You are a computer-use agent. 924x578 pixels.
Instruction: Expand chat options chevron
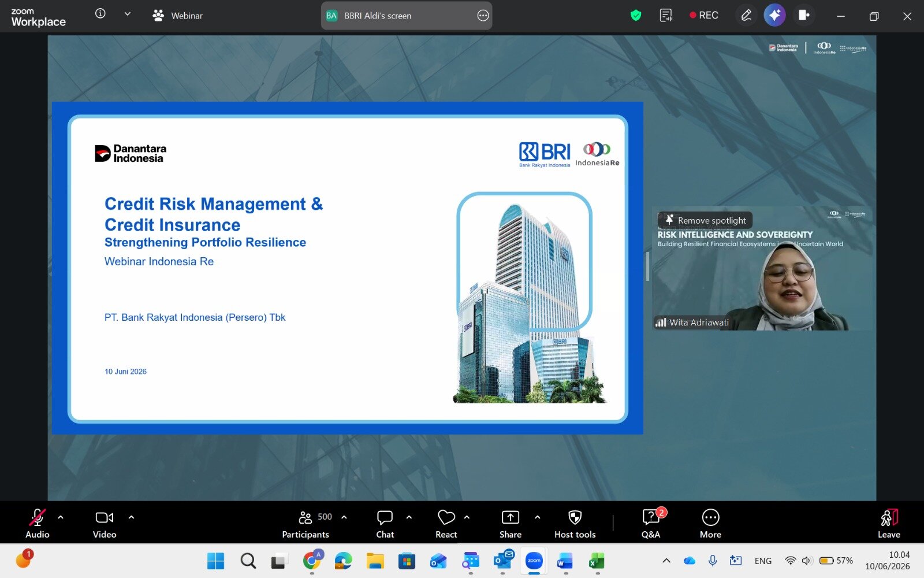(409, 517)
